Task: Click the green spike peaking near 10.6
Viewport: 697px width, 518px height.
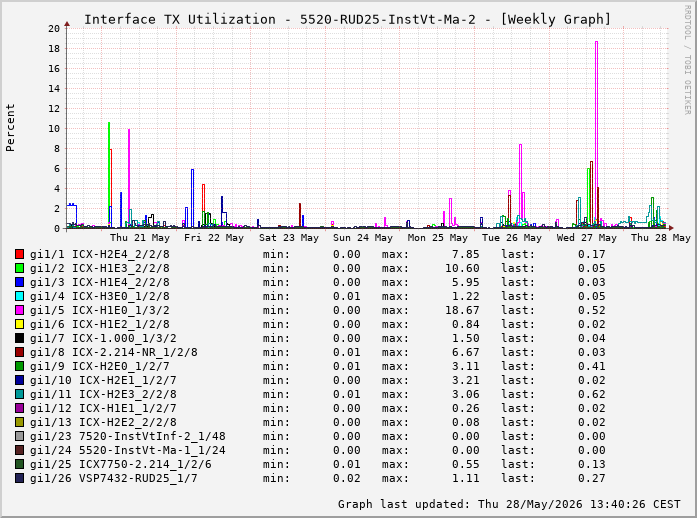Action: 109,123
